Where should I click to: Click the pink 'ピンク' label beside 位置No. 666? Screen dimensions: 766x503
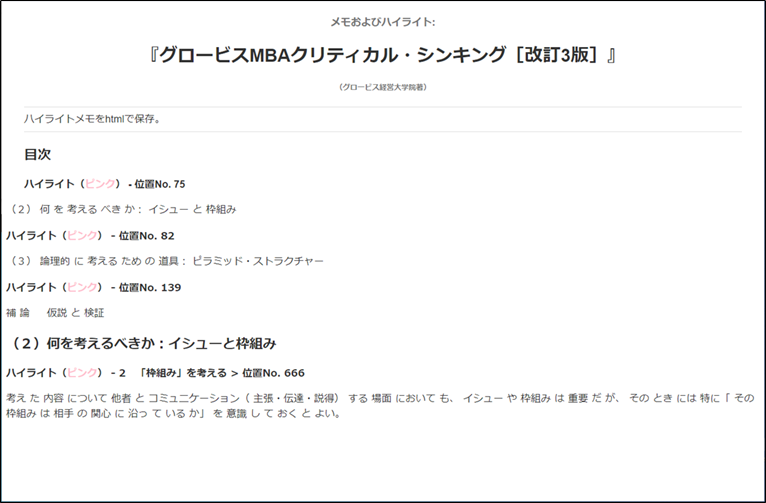82,373
